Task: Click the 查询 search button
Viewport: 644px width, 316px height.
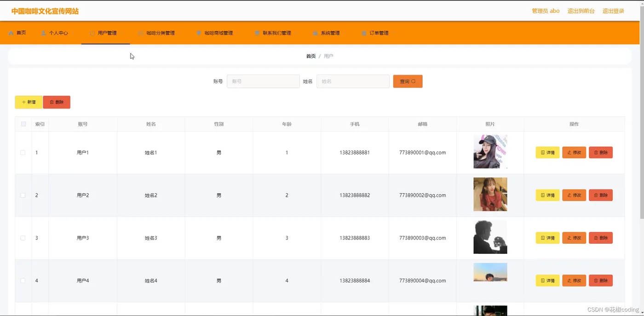Action: coord(408,81)
